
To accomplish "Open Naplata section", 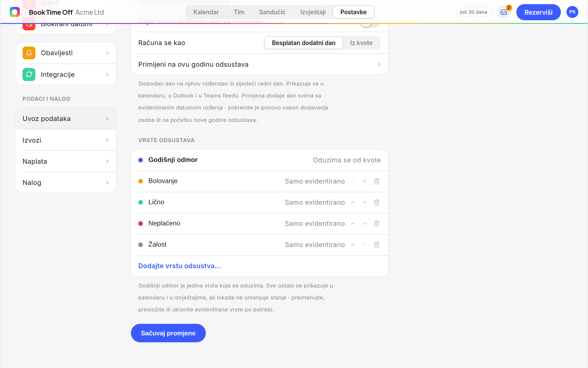I will 66,161.
